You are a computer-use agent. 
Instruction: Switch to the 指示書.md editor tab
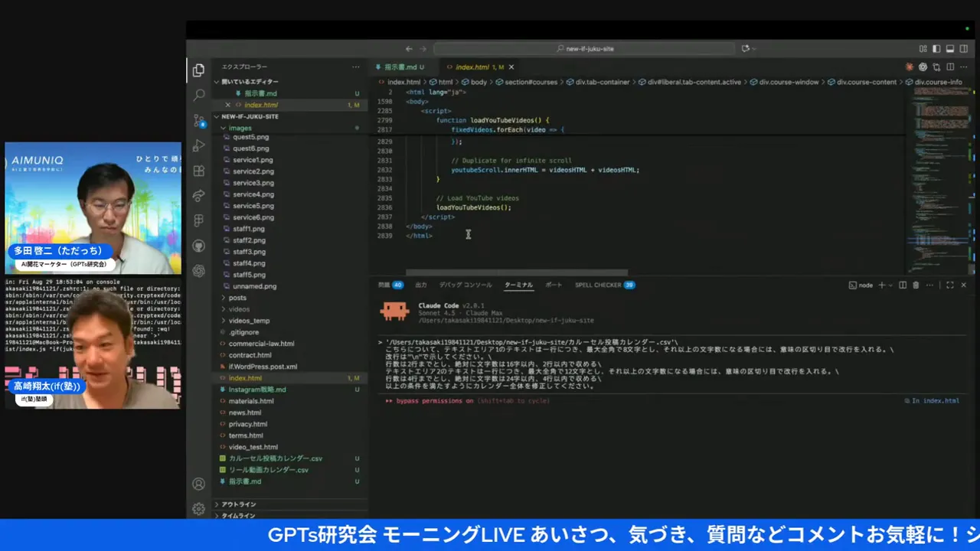click(400, 67)
